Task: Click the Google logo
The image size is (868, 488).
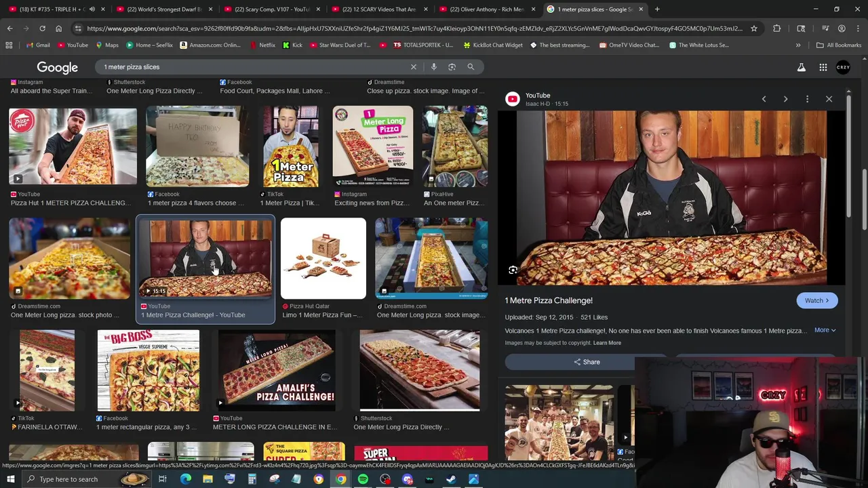Action: pyautogui.click(x=57, y=68)
